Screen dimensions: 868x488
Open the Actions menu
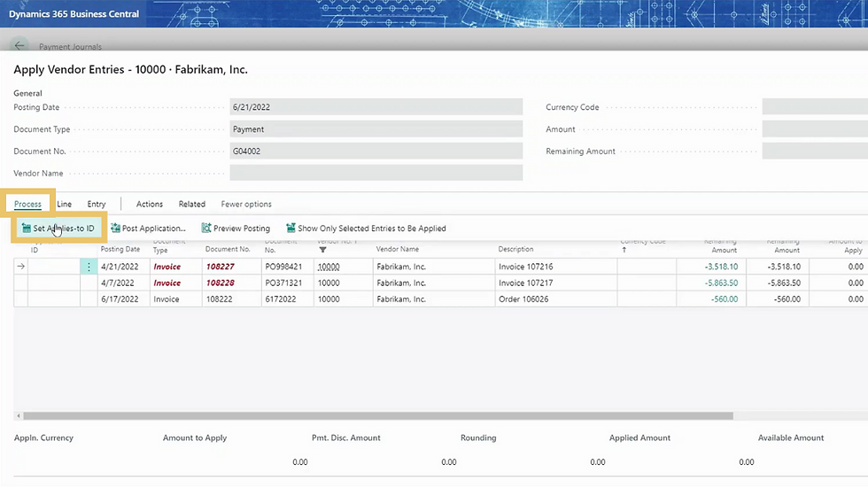point(150,205)
